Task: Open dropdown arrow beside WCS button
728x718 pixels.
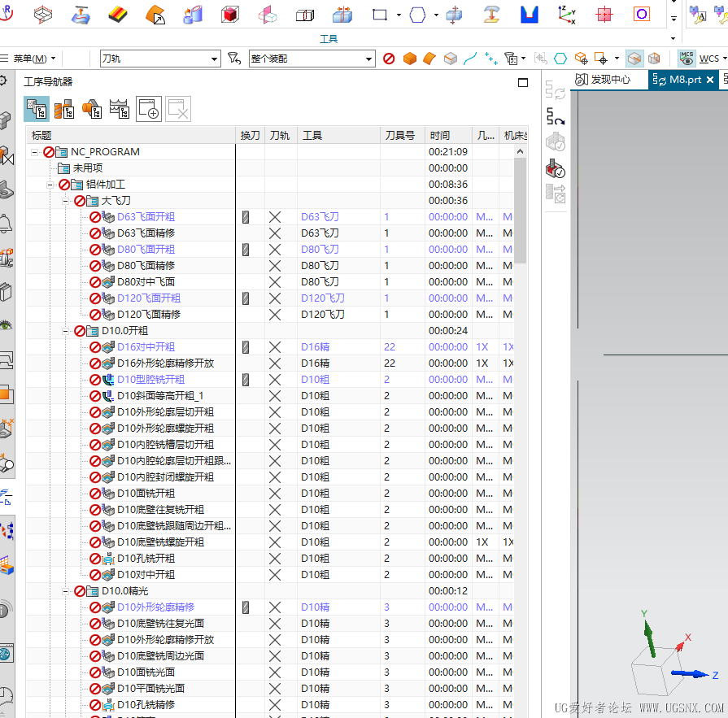Action: 725,59
